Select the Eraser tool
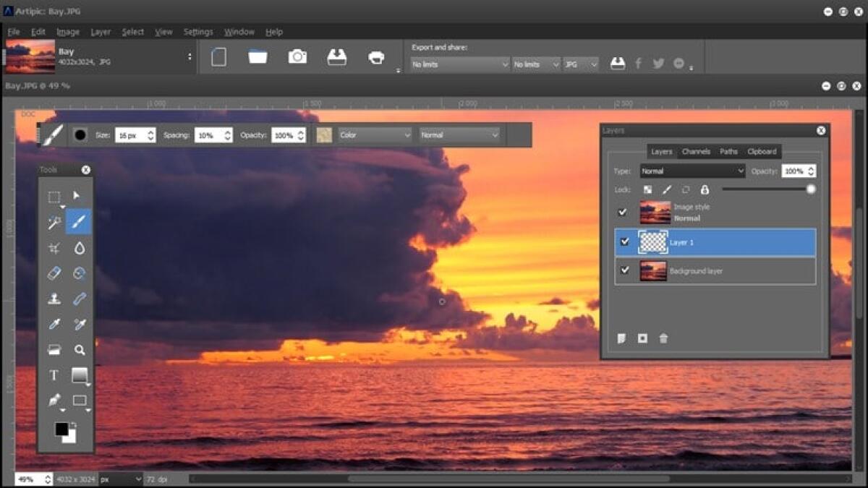Viewport: 868px width, 488px height. tap(54, 273)
